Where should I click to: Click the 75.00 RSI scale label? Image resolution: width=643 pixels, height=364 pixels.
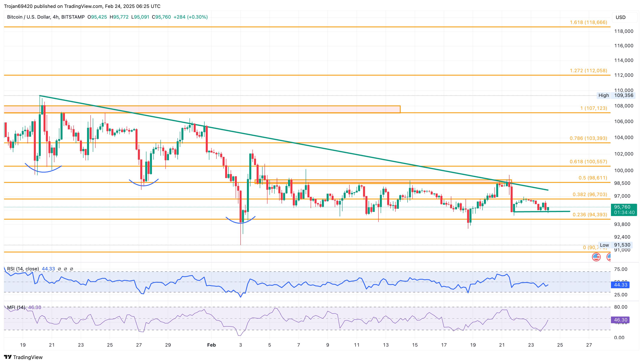[x=621, y=269]
